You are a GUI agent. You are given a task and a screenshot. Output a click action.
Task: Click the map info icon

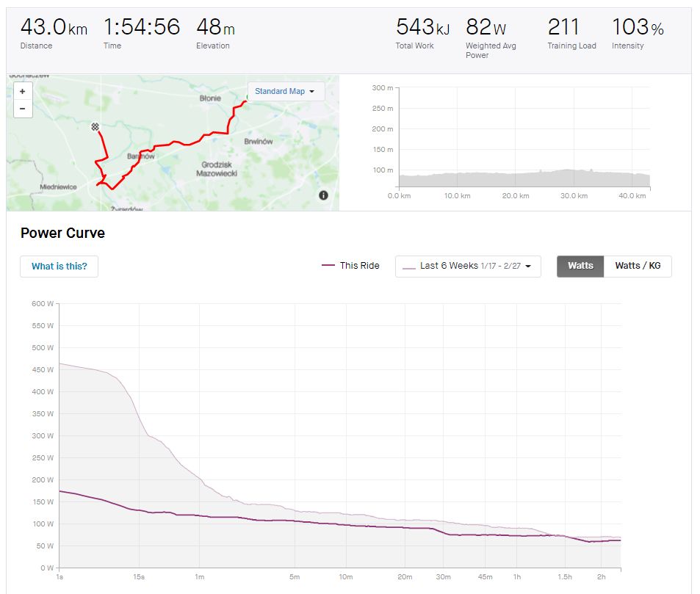(x=323, y=195)
